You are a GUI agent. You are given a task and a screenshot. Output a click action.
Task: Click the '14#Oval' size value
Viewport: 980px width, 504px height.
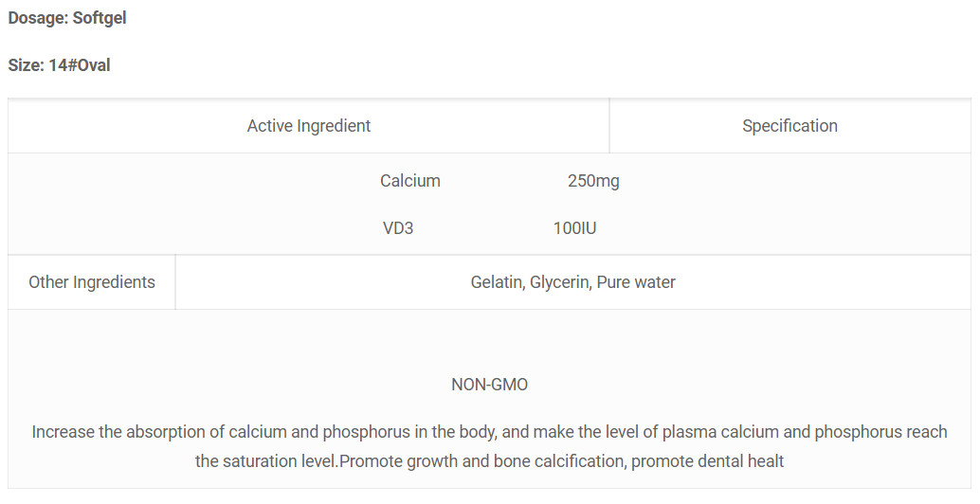[x=80, y=65]
